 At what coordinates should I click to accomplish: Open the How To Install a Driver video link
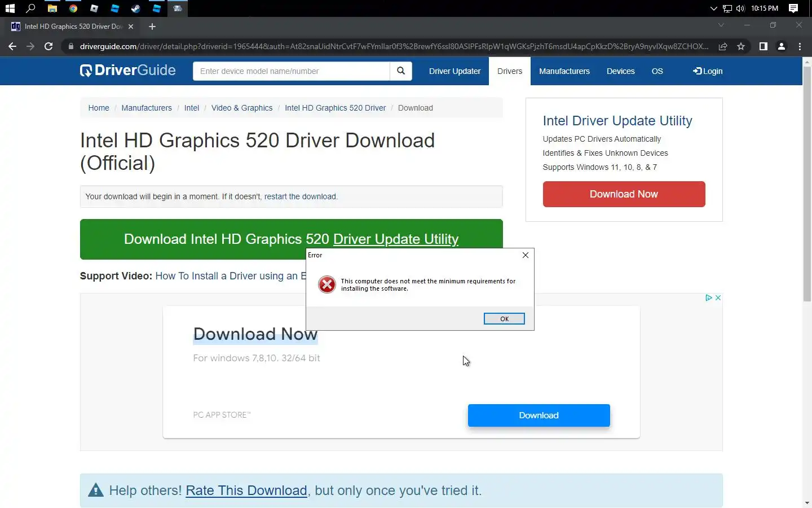231,276
